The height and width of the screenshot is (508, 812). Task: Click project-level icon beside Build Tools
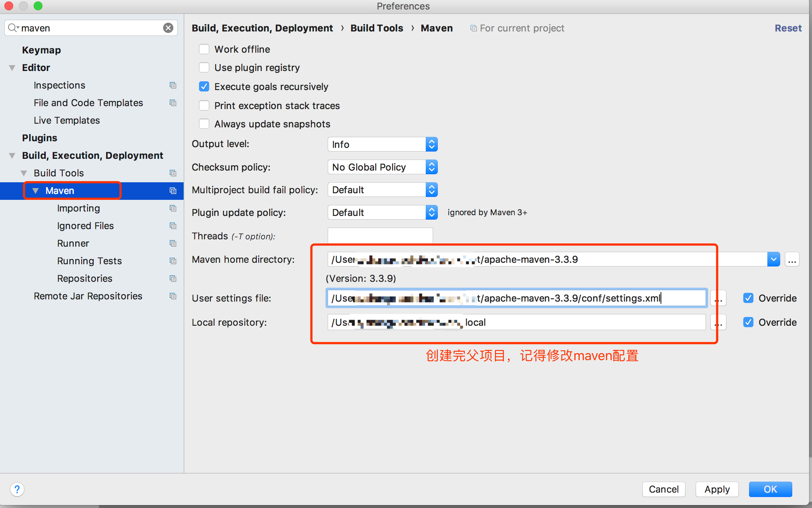(x=173, y=173)
